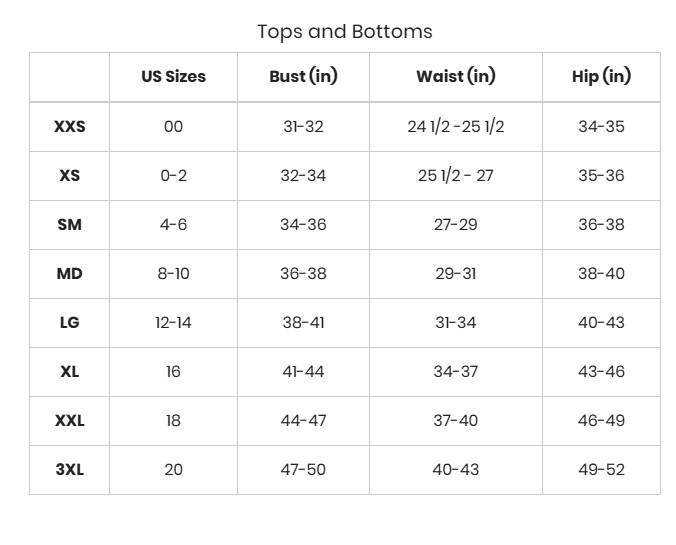Click the 24 1/2 - 25 1/2 waist cell
This screenshot has height=545, width=676.
tap(455, 127)
